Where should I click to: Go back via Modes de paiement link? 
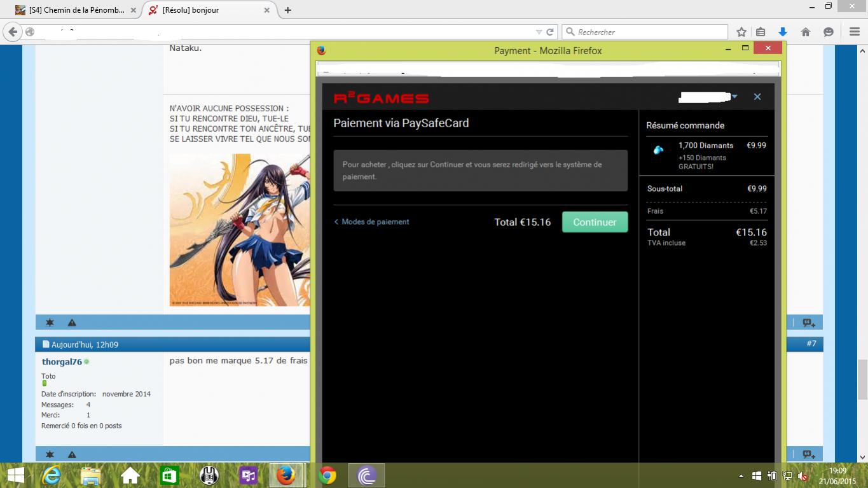(371, 222)
